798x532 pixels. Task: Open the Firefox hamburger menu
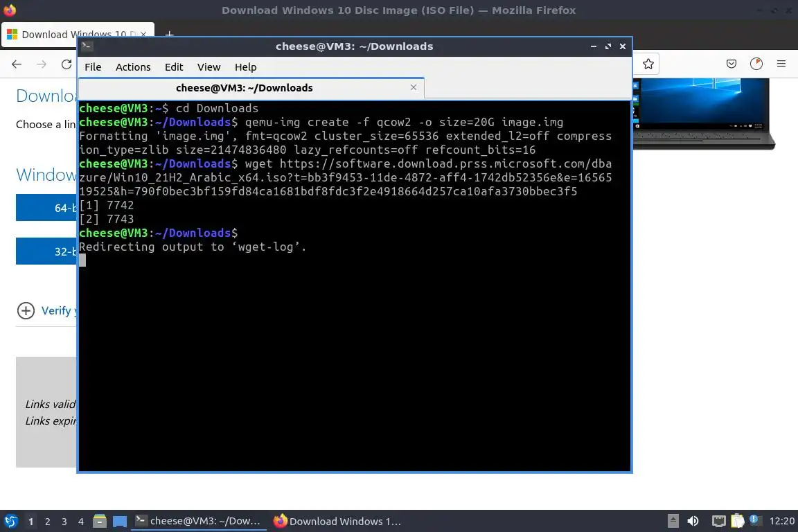tap(781, 64)
